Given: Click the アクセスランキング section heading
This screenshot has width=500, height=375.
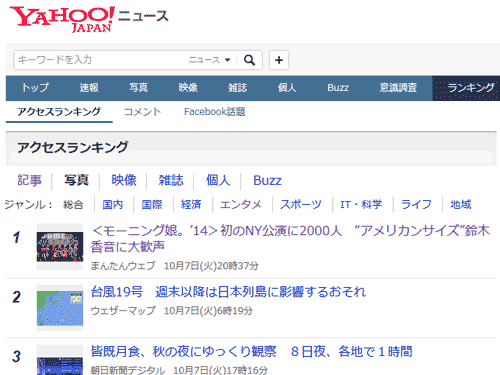Looking at the screenshot, I should point(72,147).
